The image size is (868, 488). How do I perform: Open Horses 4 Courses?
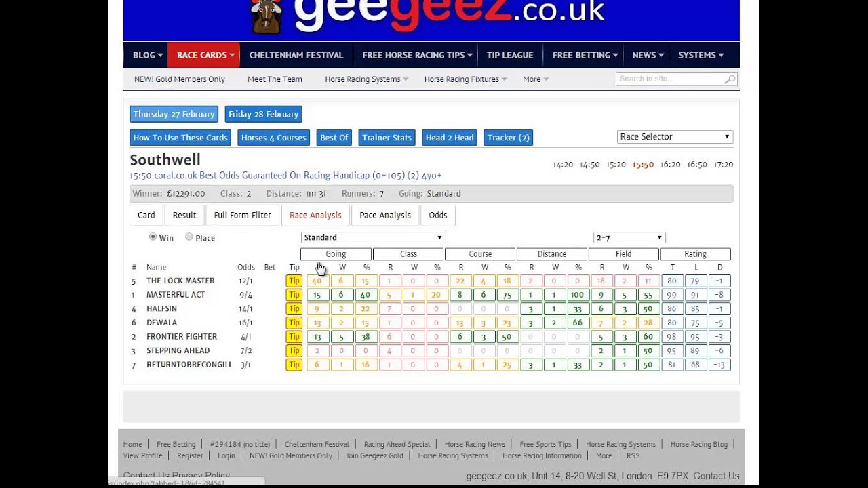click(x=274, y=138)
